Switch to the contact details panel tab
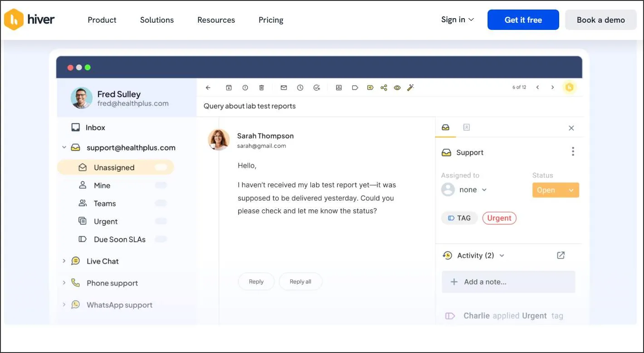 pos(466,127)
